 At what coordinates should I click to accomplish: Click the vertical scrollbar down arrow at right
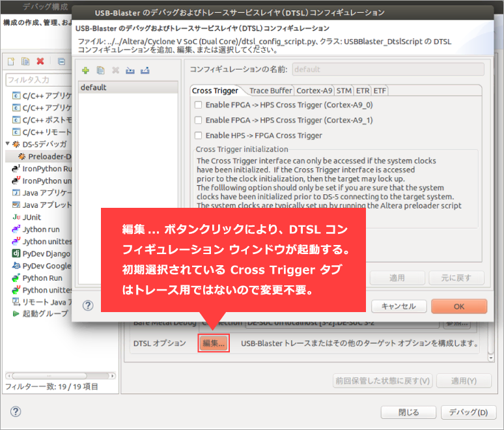(490, 358)
